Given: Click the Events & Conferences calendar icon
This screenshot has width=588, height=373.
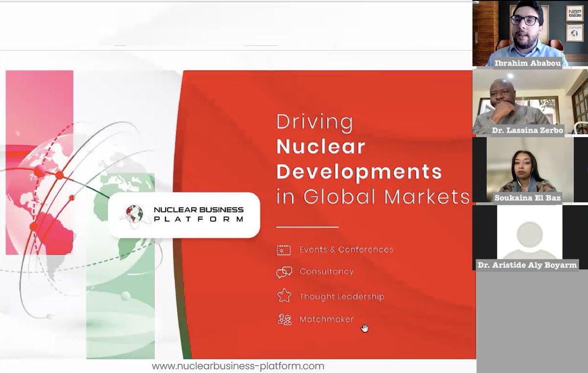Looking at the screenshot, I should point(284,250).
